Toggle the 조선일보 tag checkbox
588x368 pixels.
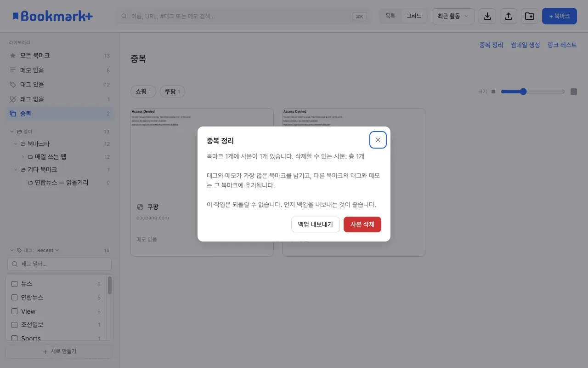[x=14, y=325]
